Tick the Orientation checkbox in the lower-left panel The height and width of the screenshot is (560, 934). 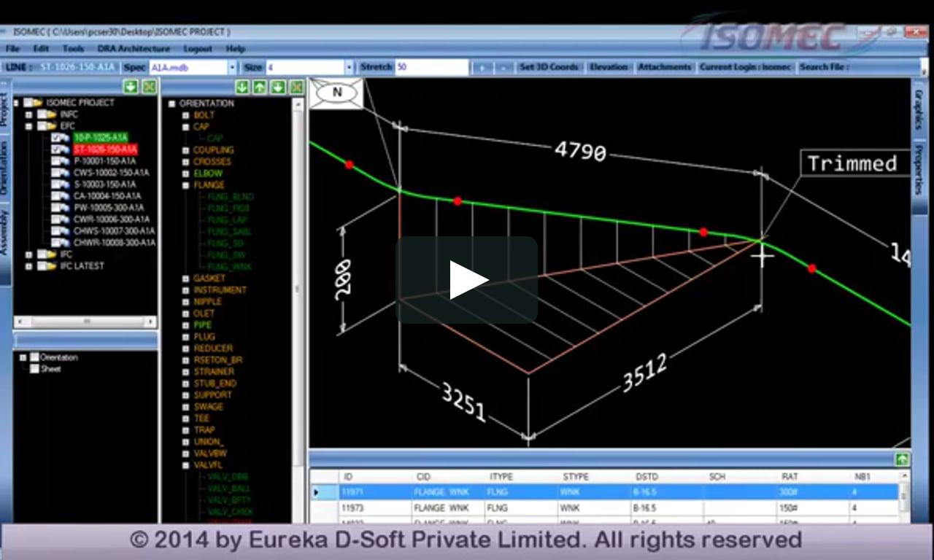(34, 357)
